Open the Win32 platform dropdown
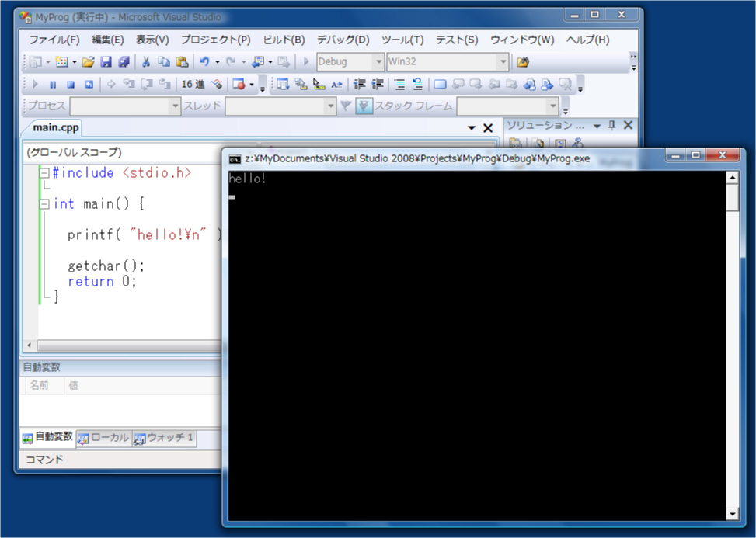Screen dimensions: 756x538 point(503,62)
